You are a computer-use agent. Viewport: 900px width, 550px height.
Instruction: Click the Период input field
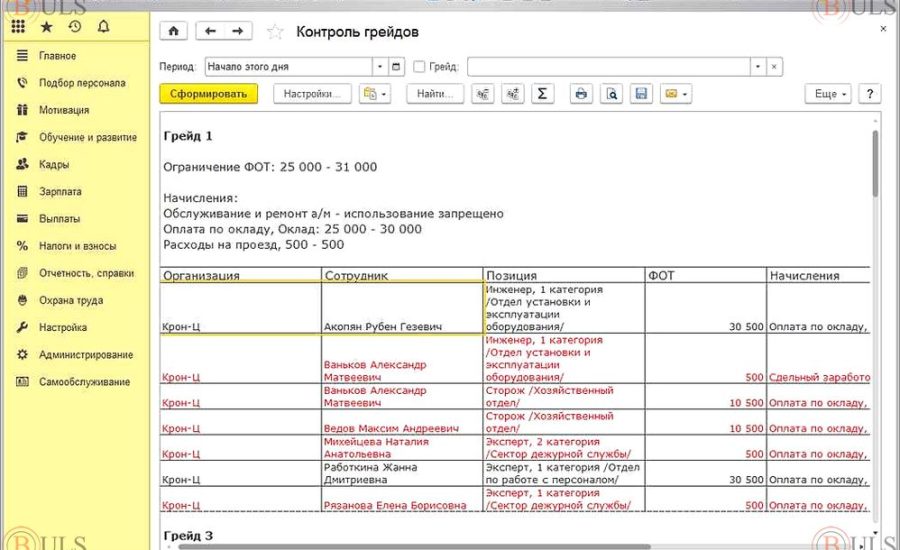point(289,67)
